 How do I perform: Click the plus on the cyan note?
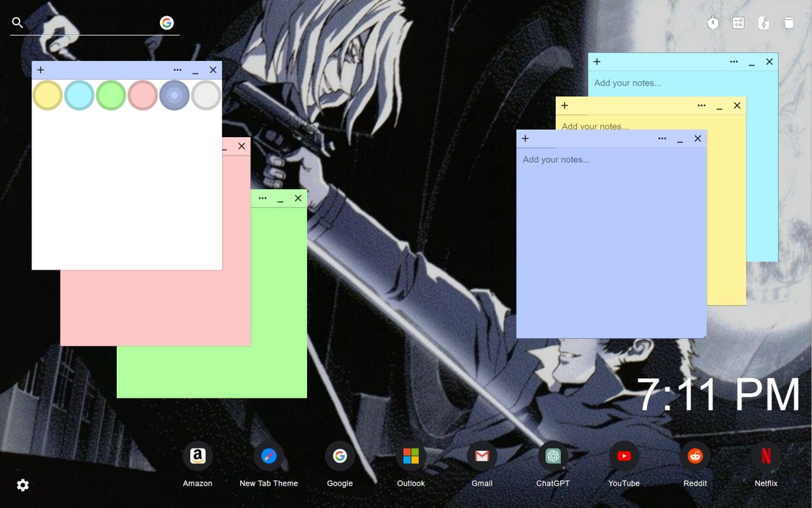point(597,62)
